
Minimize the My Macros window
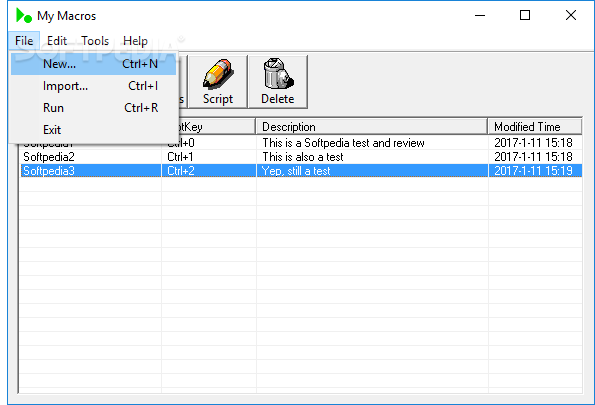coord(480,16)
